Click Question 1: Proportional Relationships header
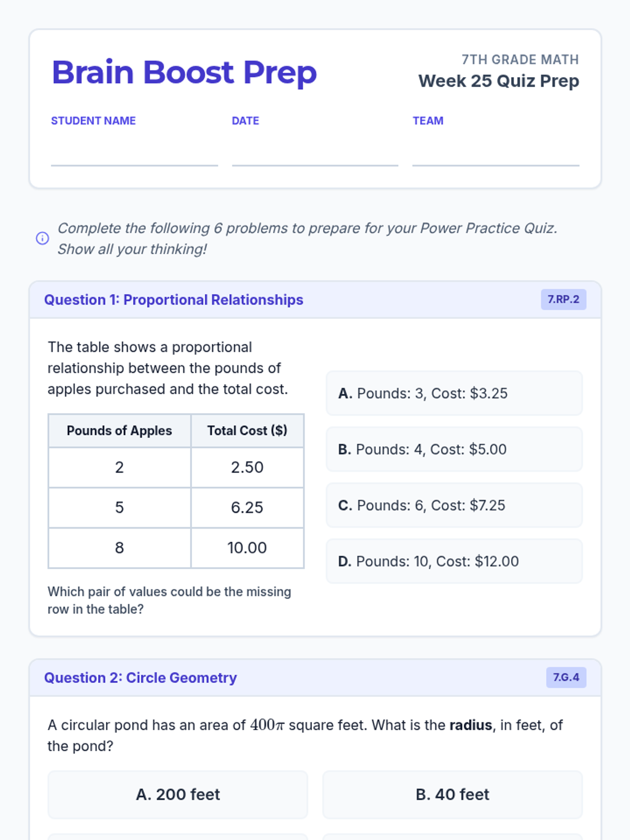630x840 pixels. (x=174, y=300)
